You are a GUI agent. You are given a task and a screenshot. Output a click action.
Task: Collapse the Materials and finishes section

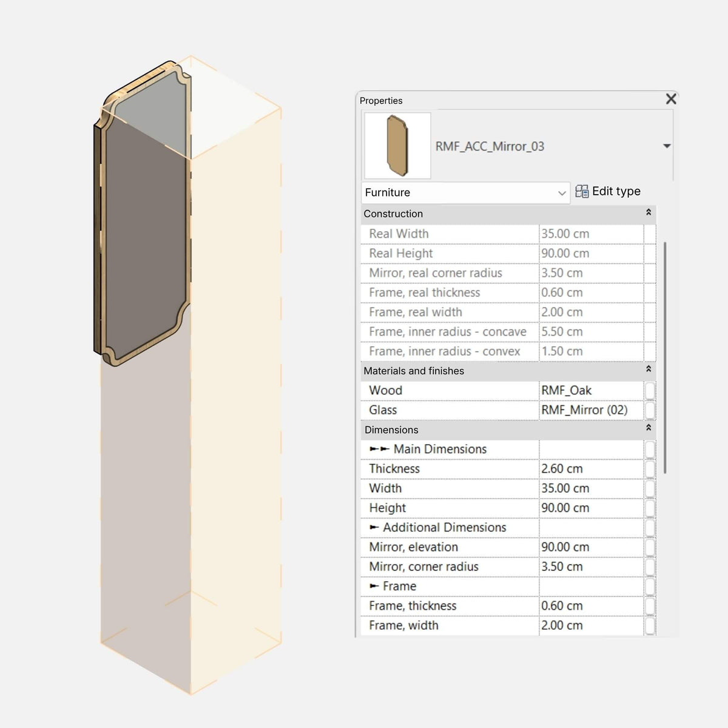tap(649, 369)
